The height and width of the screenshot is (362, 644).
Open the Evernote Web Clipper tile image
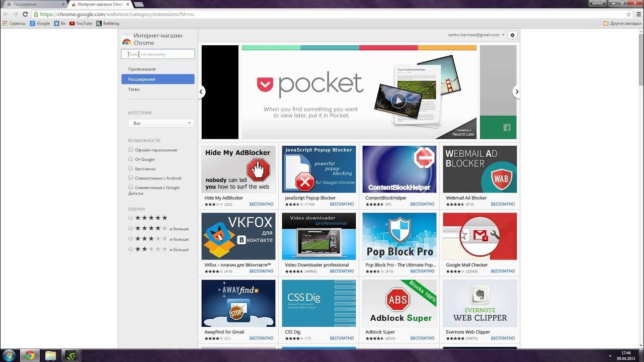(480, 303)
